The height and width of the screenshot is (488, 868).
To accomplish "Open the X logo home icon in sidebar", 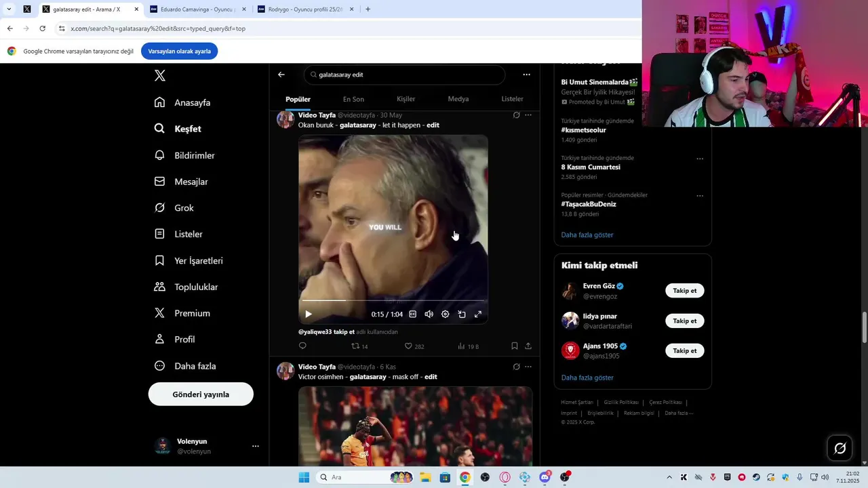I will (x=160, y=75).
